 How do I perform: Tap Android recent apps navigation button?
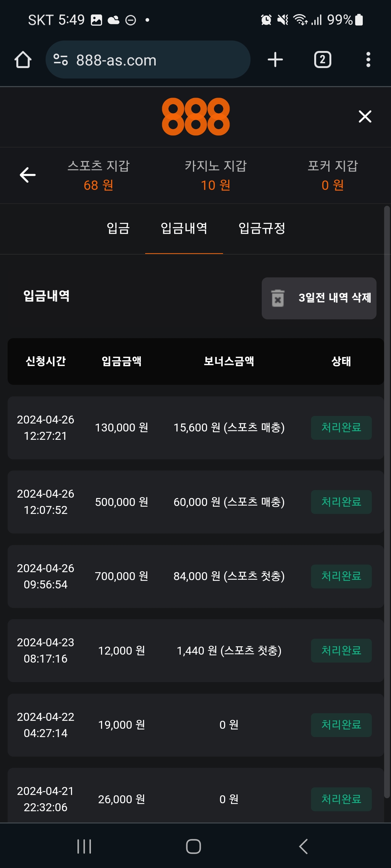tap(84, 846)
